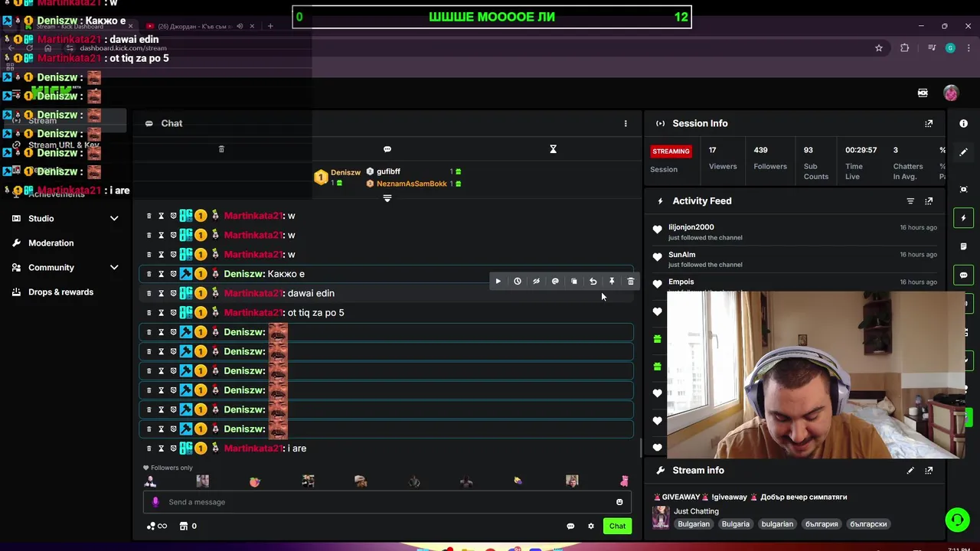Click the trash icon under the Chat header

(x=221, y=149)
